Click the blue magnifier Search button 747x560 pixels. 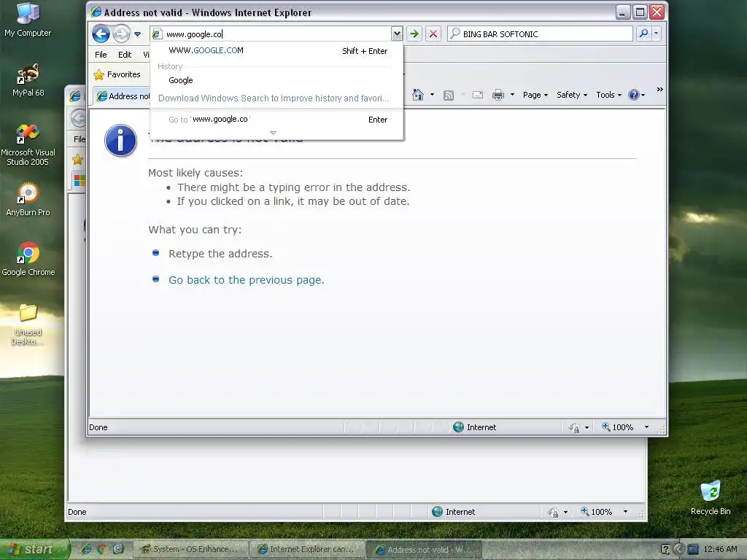[x=643, y=34]
